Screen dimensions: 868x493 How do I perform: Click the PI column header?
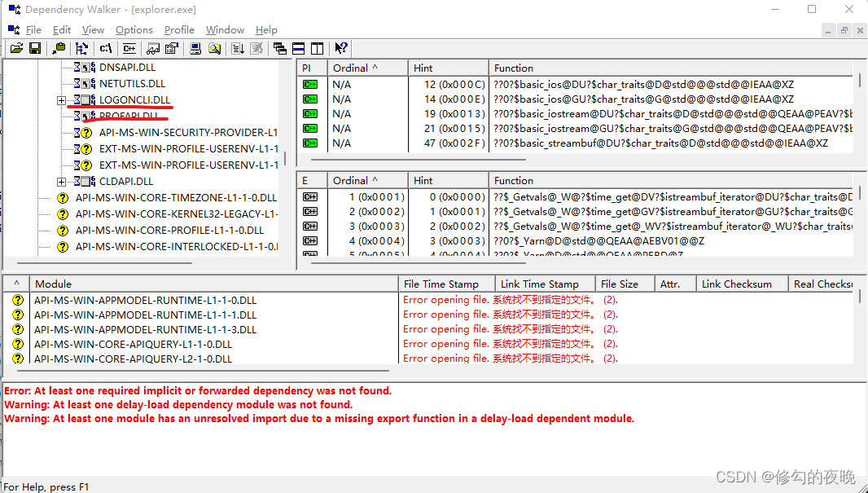[x=312, y=68]
